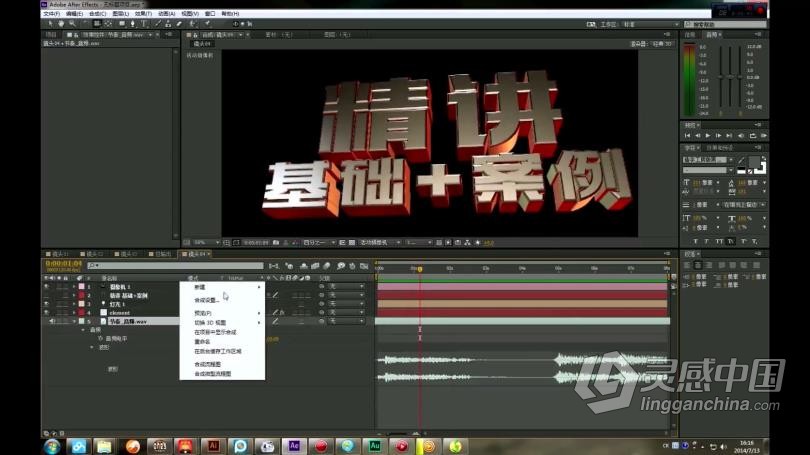The height and width of the screenshot is (455, 810).
Task: Select the Roto Brush tool
Action: point(192,24)
